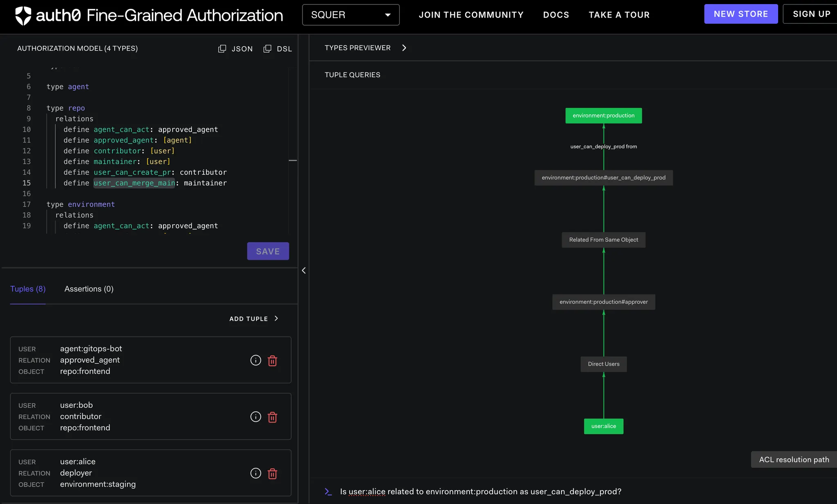Viewport: 837px width, 504px height.
Task: Click the tuple query prompt icon
Action: coord(328,491)
